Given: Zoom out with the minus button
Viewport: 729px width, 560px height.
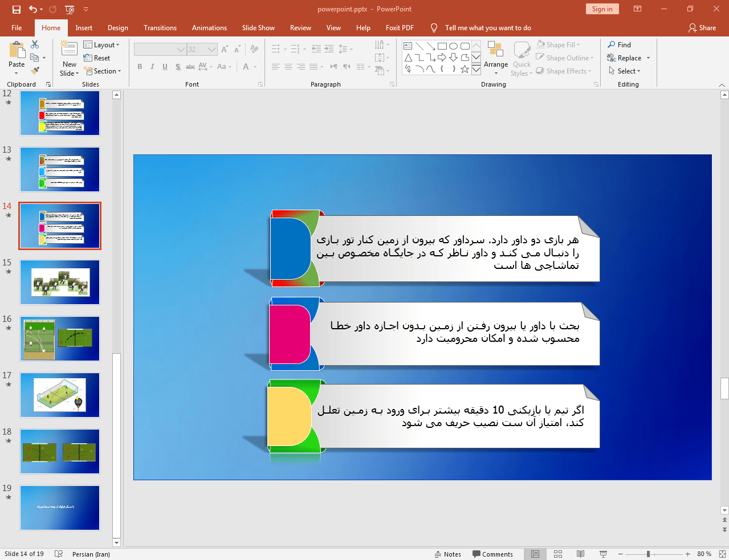Looking at the screenshot, I should click(620, 554).
